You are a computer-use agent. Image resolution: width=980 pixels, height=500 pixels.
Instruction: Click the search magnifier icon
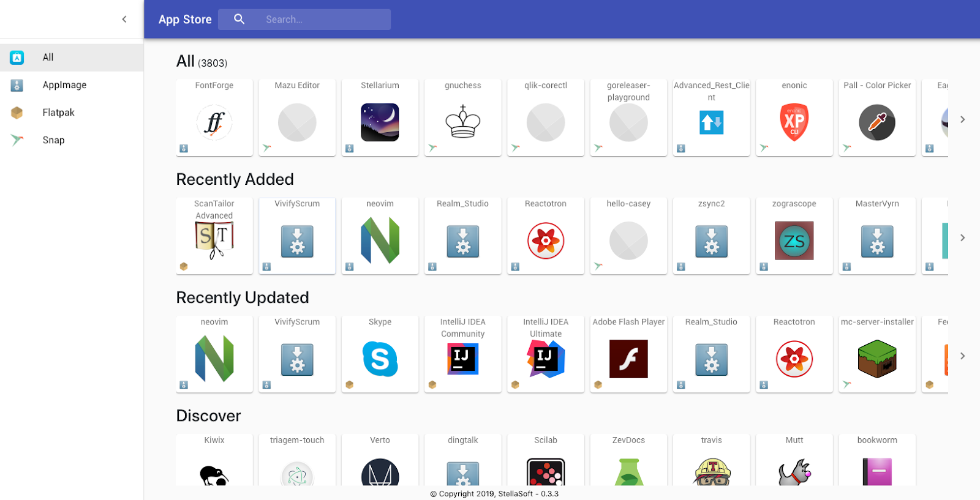coord(239,19)
